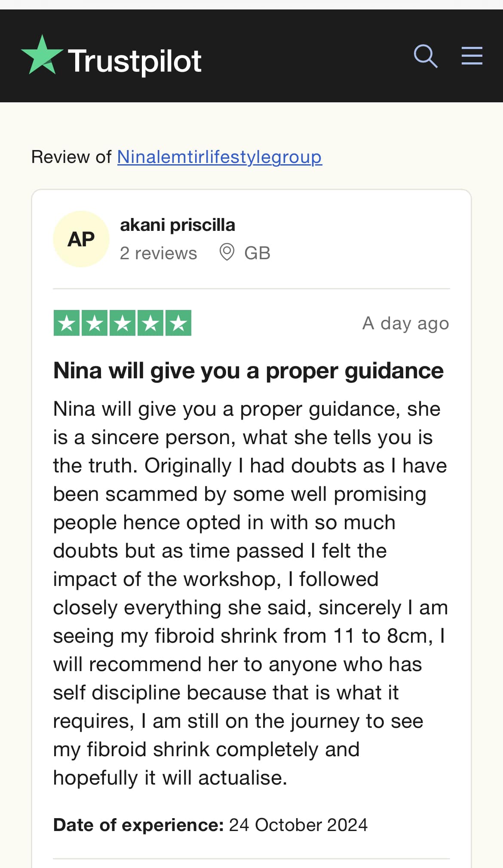Click the "2 reviews" count
Viewport: 503px width, 868px height.
point(158,253)
